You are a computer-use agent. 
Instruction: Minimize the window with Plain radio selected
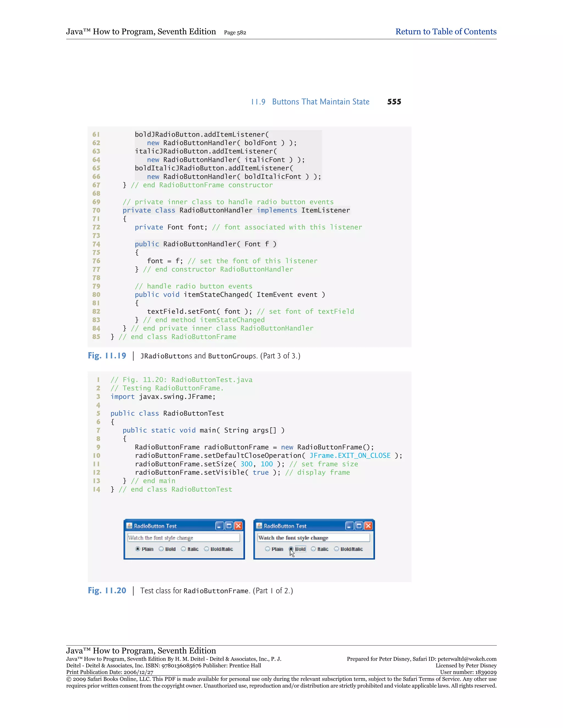click(219, 526)
